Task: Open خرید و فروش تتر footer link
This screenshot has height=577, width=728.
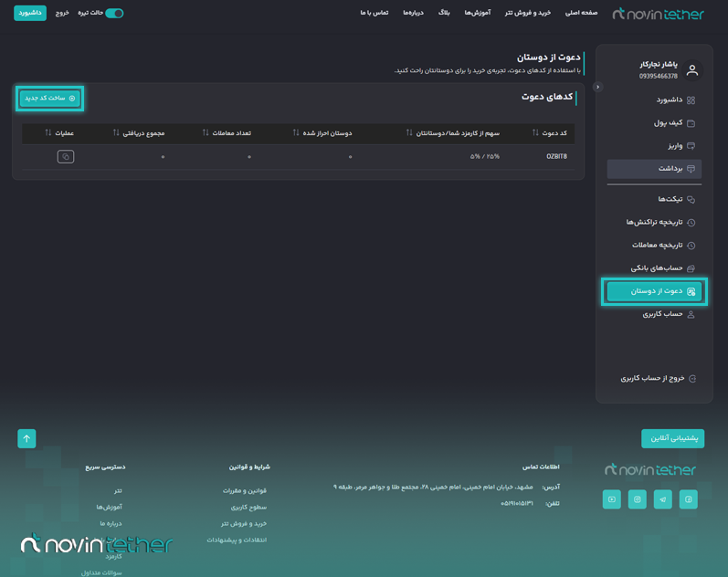Action: pos(244,524)
